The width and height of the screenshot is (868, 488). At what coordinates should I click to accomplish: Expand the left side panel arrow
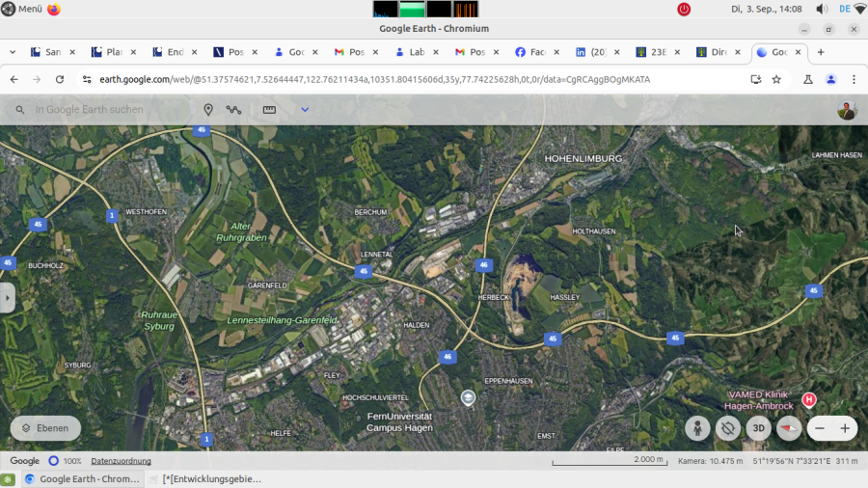pyautogui.click(x=7, y=298)
